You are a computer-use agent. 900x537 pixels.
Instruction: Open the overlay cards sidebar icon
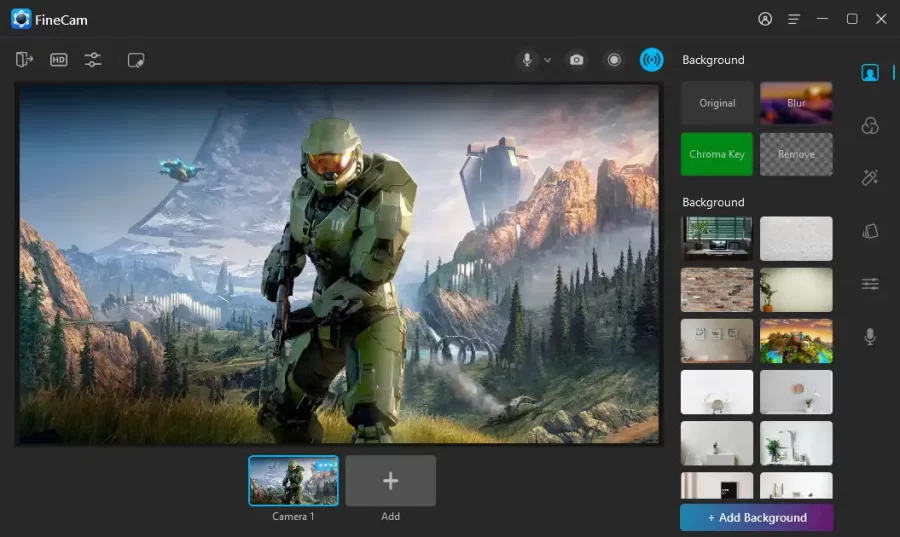coord(870,231)
